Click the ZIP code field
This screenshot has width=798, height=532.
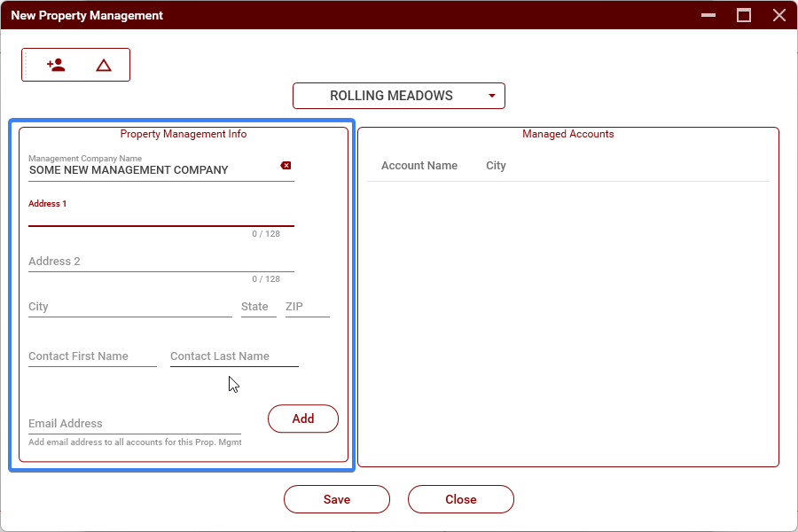(x=307, y=307)
